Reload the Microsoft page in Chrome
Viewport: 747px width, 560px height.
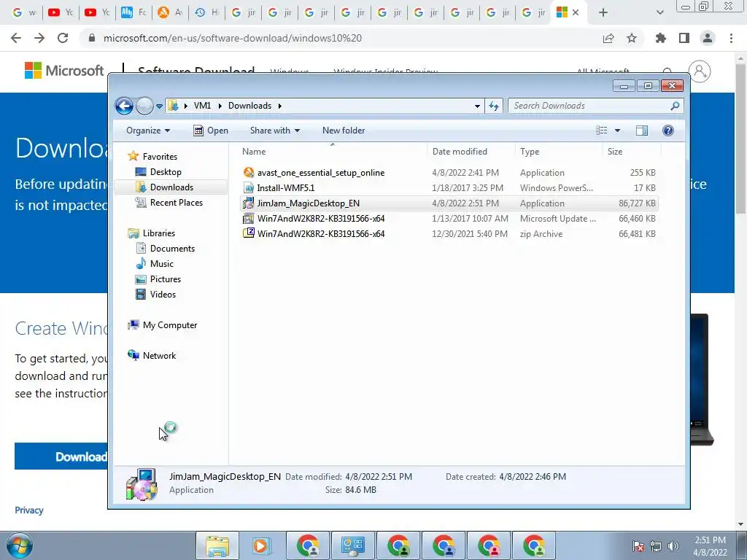(x=63, y=38)
